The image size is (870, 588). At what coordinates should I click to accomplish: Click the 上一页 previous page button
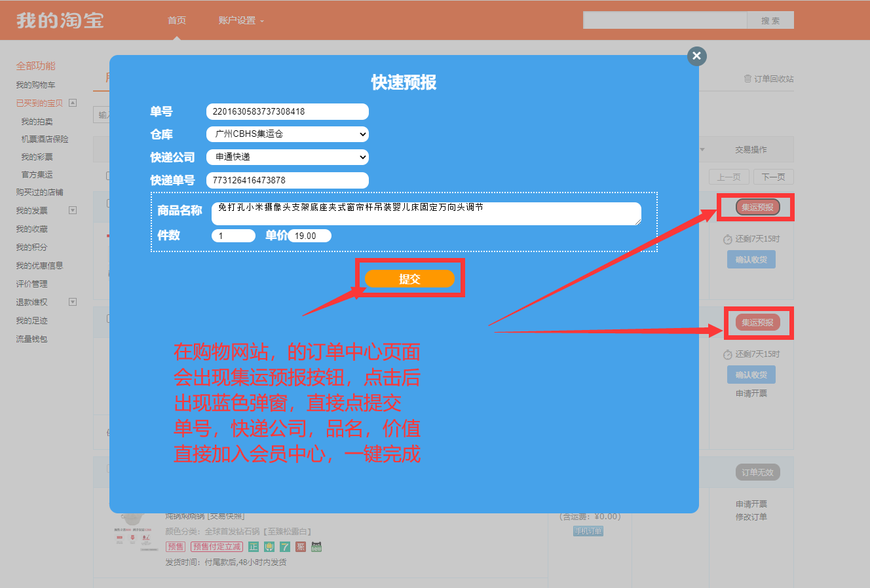728,177
